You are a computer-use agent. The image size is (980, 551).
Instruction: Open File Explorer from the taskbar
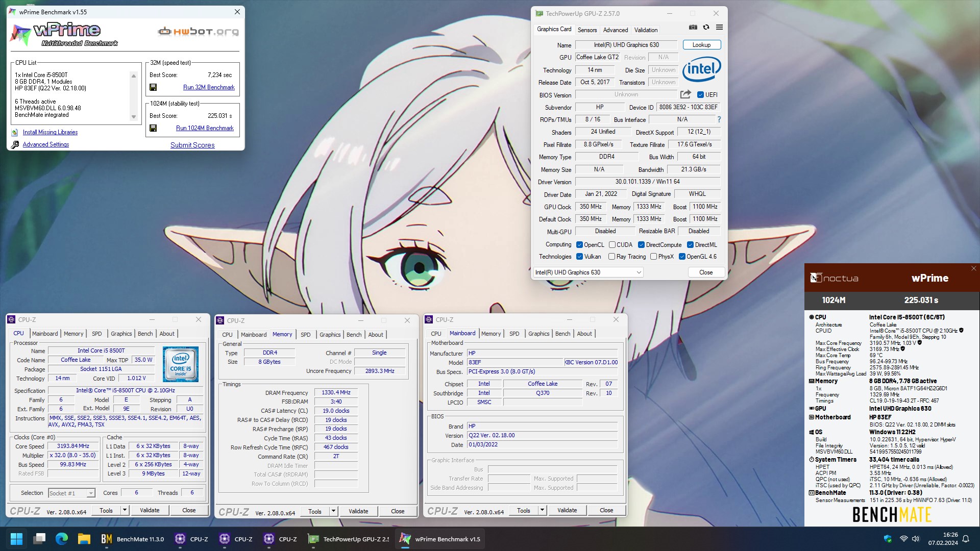pyautogui.click(x=84, y=539)
